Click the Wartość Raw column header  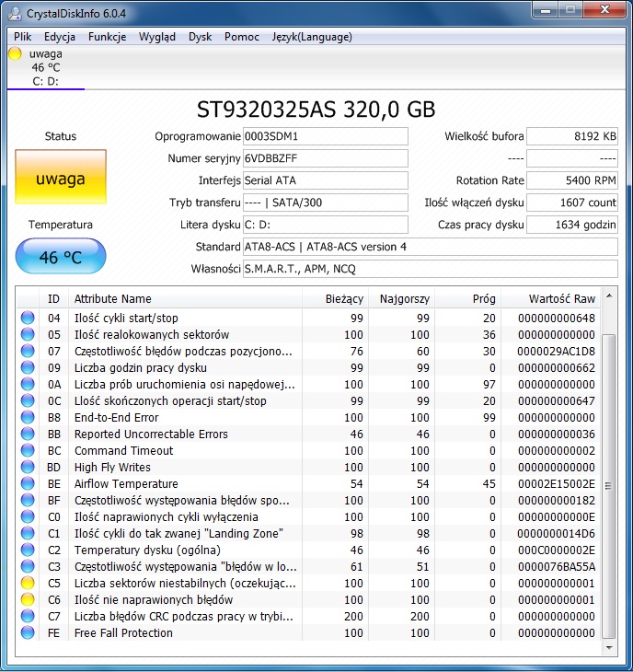(550, 298)
